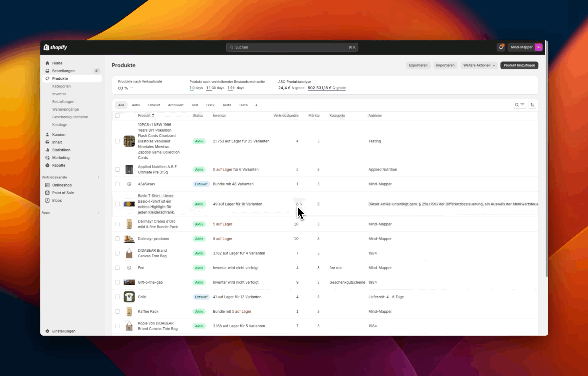Click the Shopify logo

pyautogui.click(x=55, y=47)
